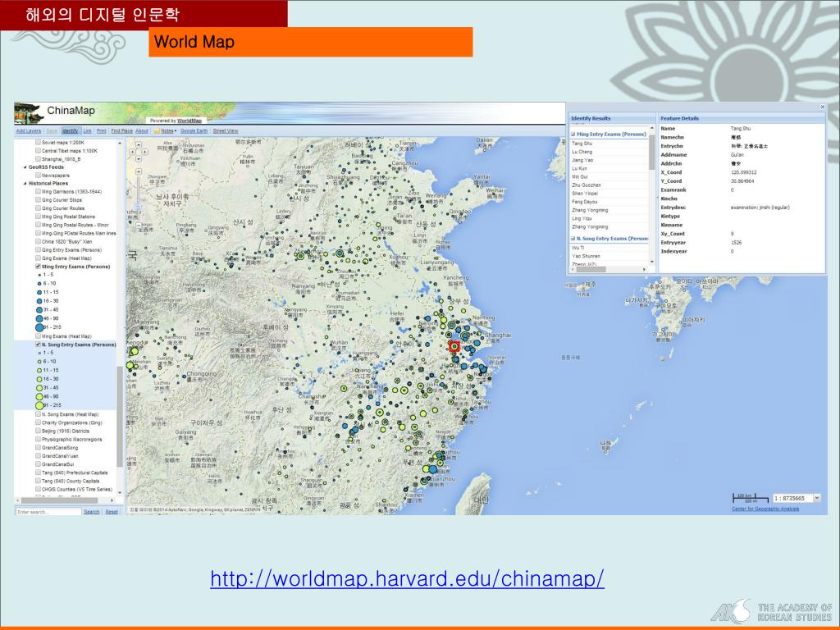840x630 pixels.
Task: Pan the map right with the arrow button
Action: tap(144, 152)
